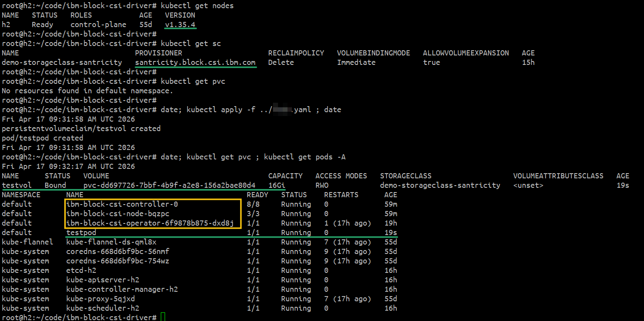Select the etcd-h2 pod name

(81, 270)
